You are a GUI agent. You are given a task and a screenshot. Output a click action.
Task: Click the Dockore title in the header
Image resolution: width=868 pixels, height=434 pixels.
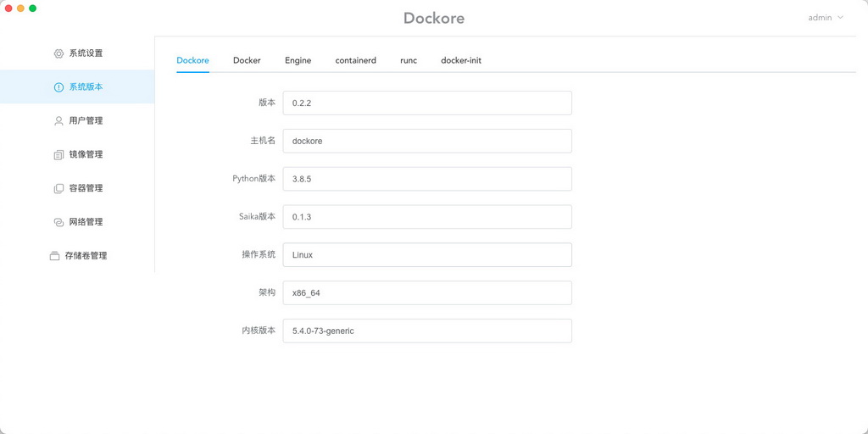[x=434, y=19]
